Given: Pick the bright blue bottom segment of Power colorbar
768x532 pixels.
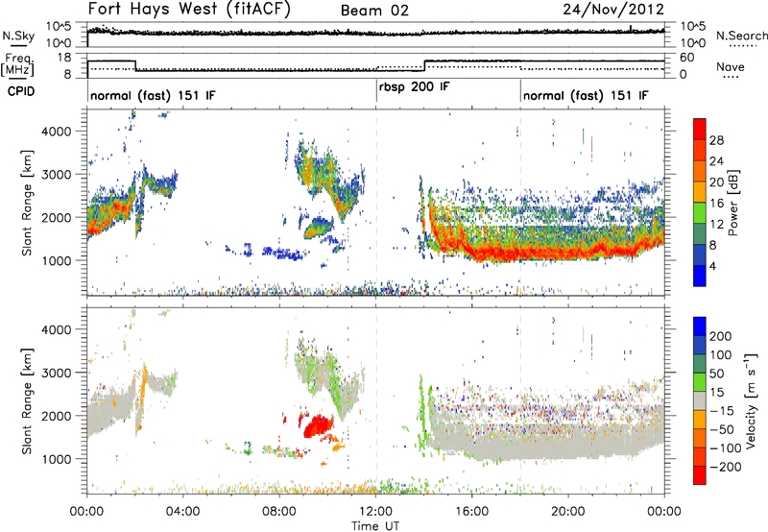Looking at the screenshot, I should pyautogui.click(x=700, y=276).
